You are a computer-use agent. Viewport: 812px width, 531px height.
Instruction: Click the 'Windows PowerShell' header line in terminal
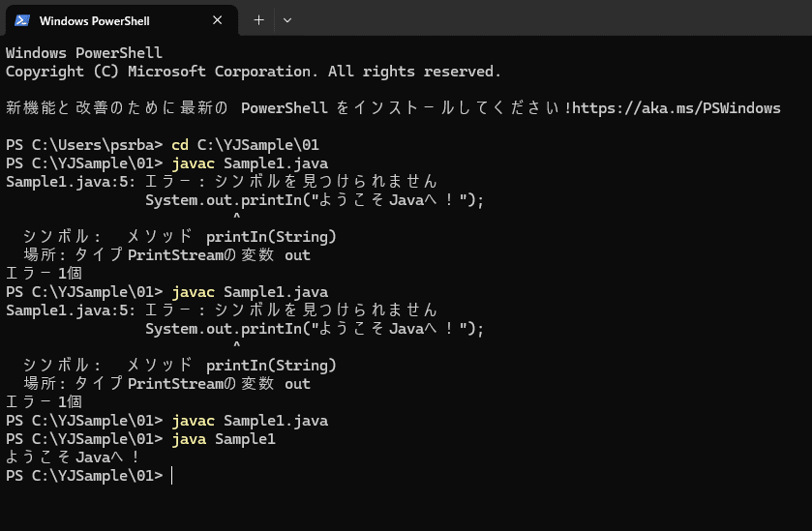click(x=84, y=53)
